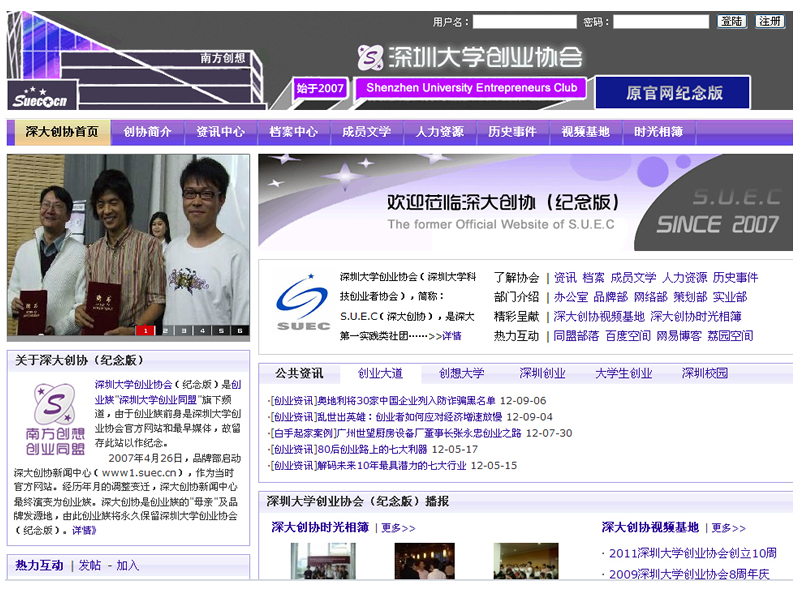
Task: Open 百度空间 link
Action: point(628,336)
